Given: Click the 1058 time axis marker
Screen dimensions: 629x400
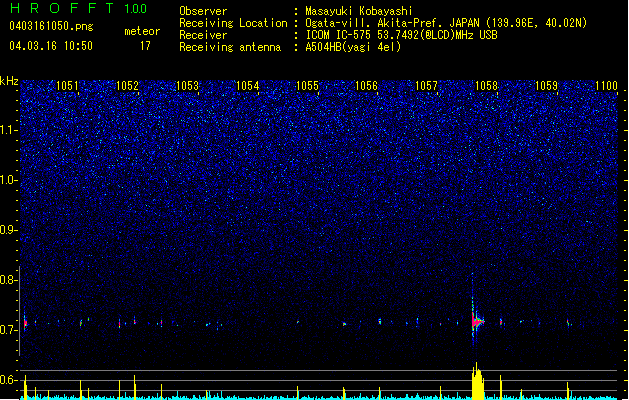Looking at the screenshot, I should [x=487, y=85].
